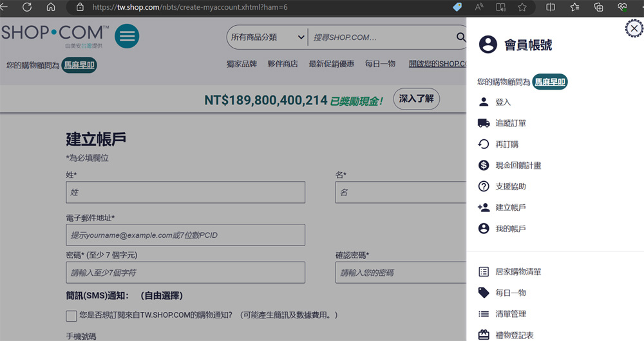Click shopping consultant badge under logo
Viewport: 644px width, 341px height.
click(79, 65)
